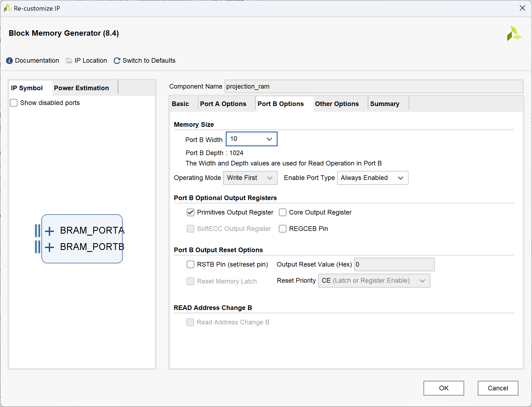Image resolution: width=532 pixels, height=407 pixels.
Task: Close the Re-customize IP dialog
Action: (522, 8)
